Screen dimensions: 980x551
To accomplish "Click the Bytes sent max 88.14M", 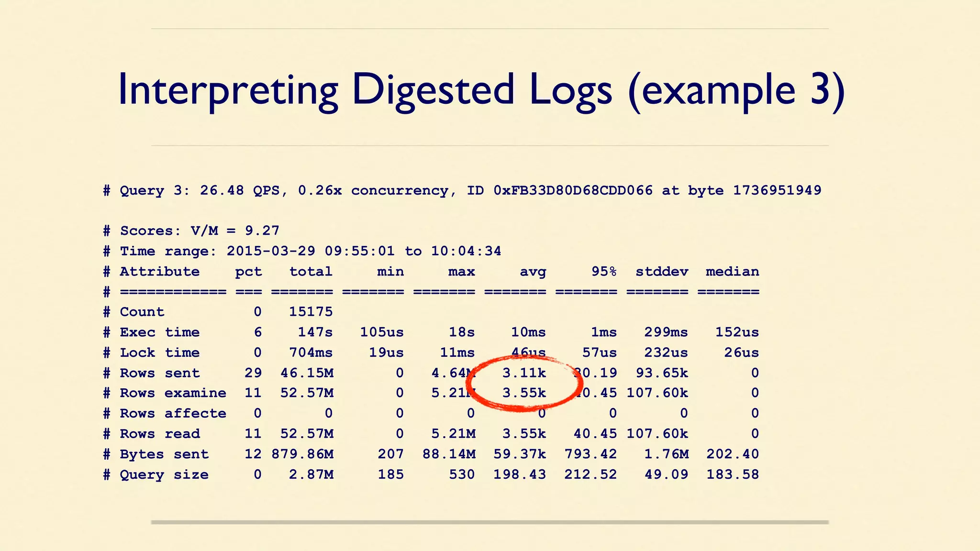I will [449, 454].
